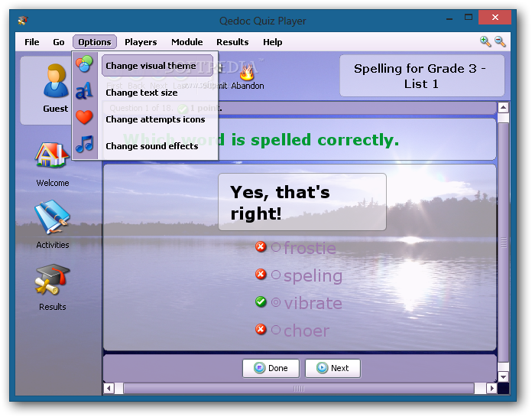Open the Help menu
Viewport: 532px width, 417px height.
pos(272,42)
